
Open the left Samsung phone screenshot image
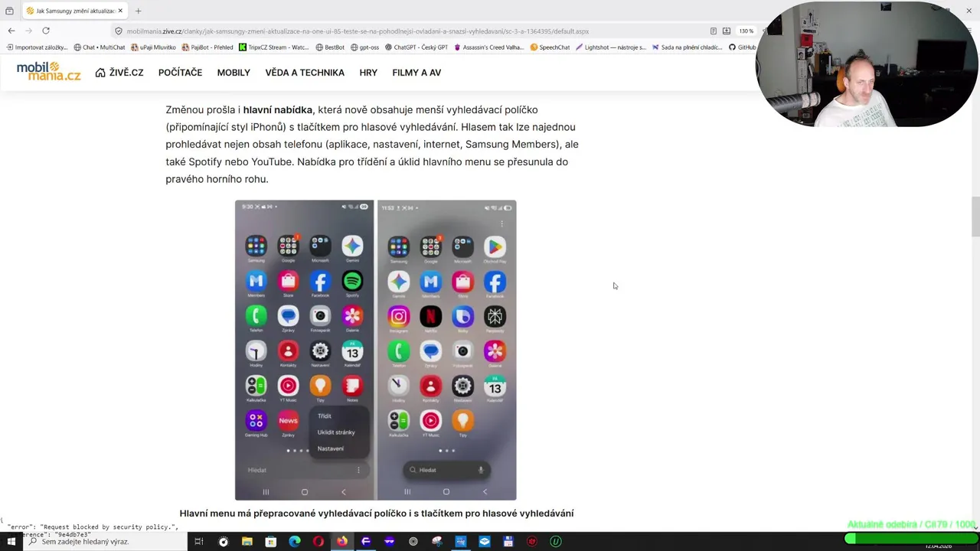[x=304, y=350]
